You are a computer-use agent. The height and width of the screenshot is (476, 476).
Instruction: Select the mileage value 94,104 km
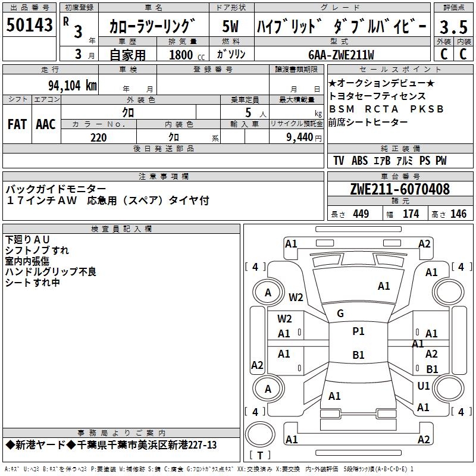click(x=72, y=85)
